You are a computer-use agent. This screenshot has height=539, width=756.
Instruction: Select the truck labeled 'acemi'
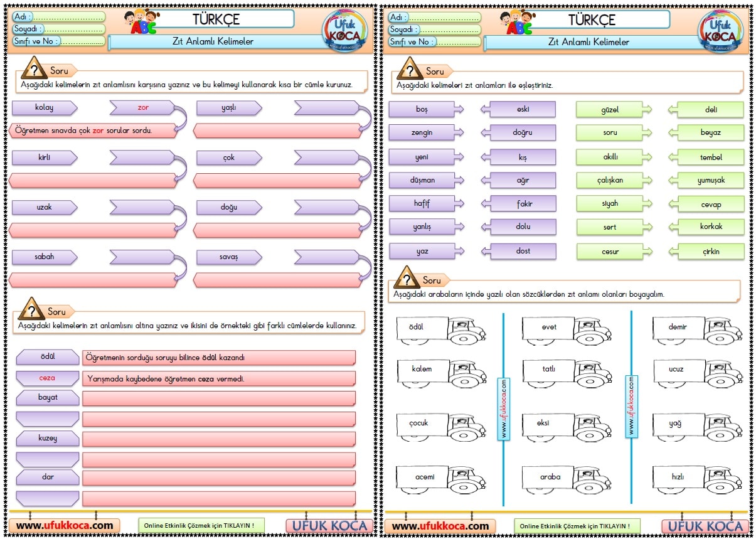click(441, 479)
